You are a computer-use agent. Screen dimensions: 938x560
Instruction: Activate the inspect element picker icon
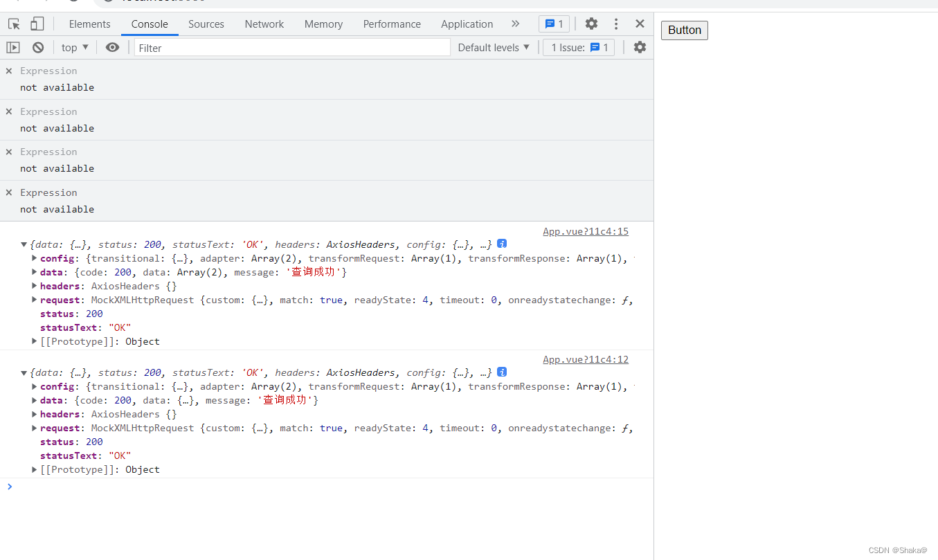[x=14, y=24]
